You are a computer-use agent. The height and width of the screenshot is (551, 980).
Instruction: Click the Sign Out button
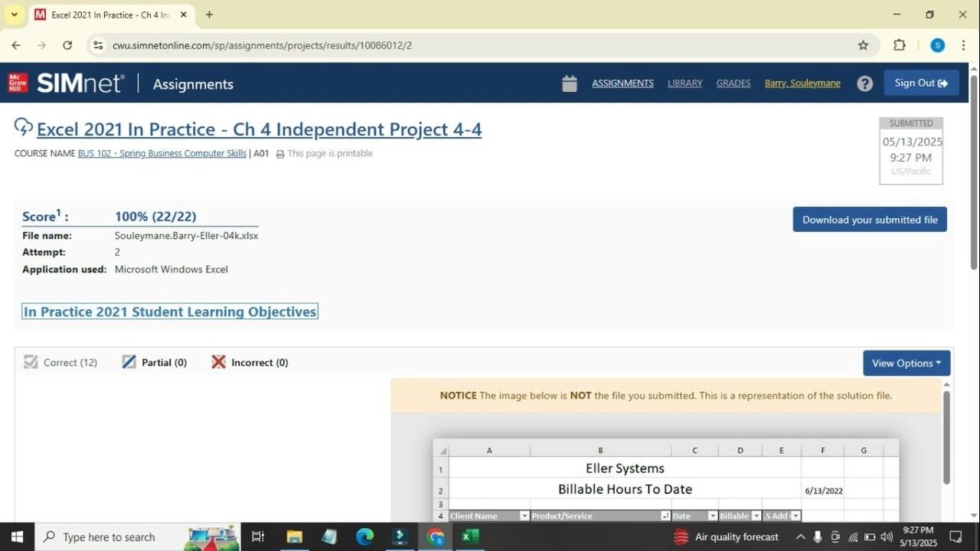point(921,83)
